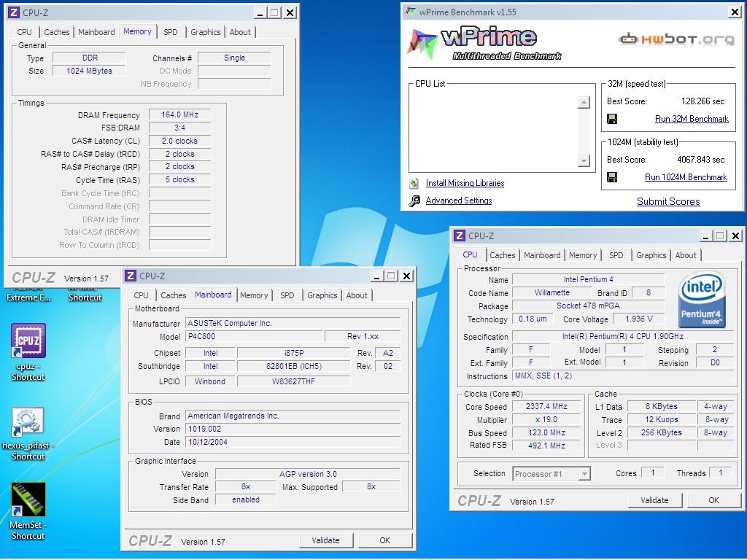Select SPD tab in Mainboard window
This screenshot has height=560, width=747.
pyautogui.click(x=287, y=295)
